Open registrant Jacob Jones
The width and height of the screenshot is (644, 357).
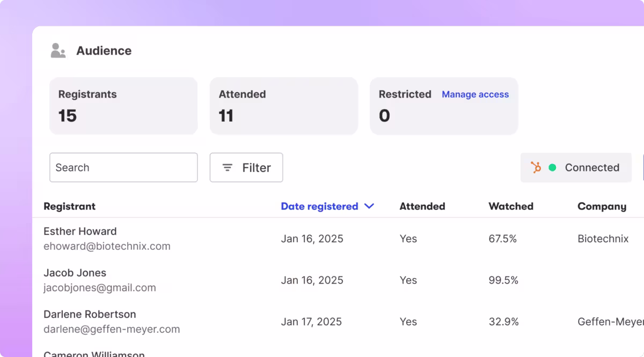click(75, 273)
